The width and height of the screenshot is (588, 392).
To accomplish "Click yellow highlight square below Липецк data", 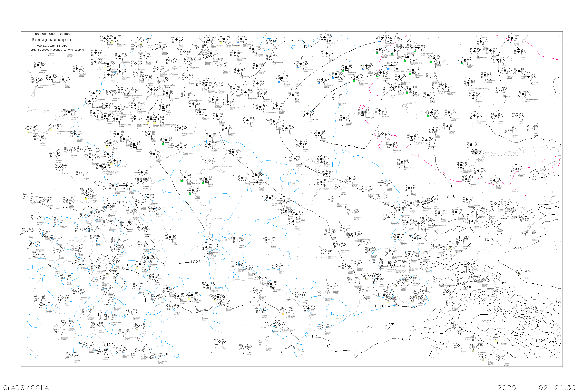I will [x=112, y=43].
